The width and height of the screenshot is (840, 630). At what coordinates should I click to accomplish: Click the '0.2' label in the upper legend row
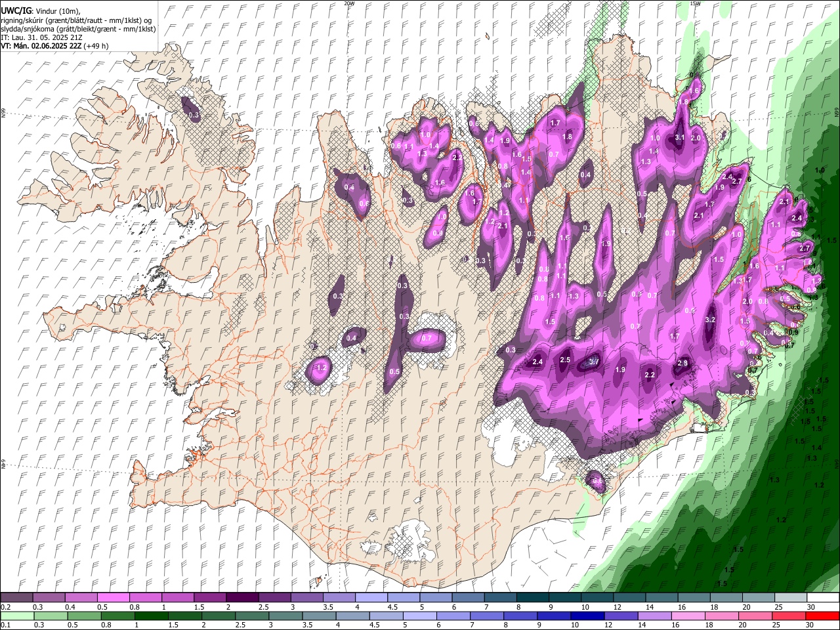(5, 607)
